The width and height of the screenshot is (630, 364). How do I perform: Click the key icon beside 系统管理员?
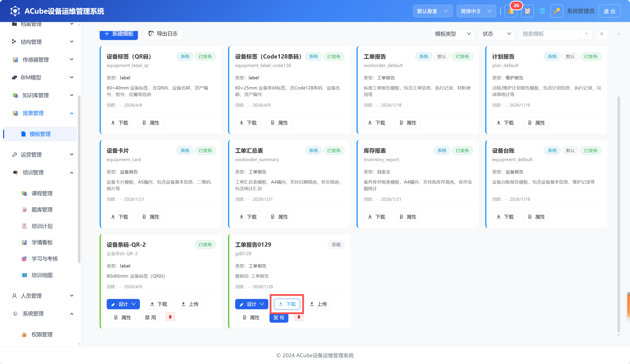[x=557, y=11]
